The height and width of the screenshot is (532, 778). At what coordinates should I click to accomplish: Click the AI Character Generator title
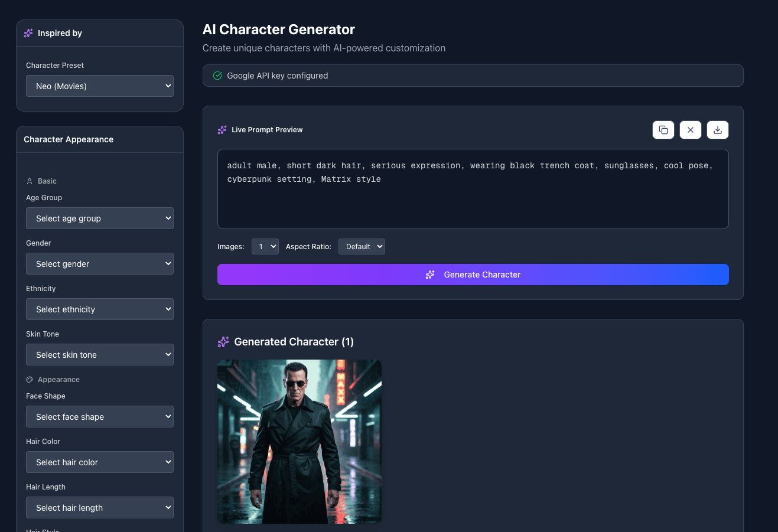[x=279, y=30]
